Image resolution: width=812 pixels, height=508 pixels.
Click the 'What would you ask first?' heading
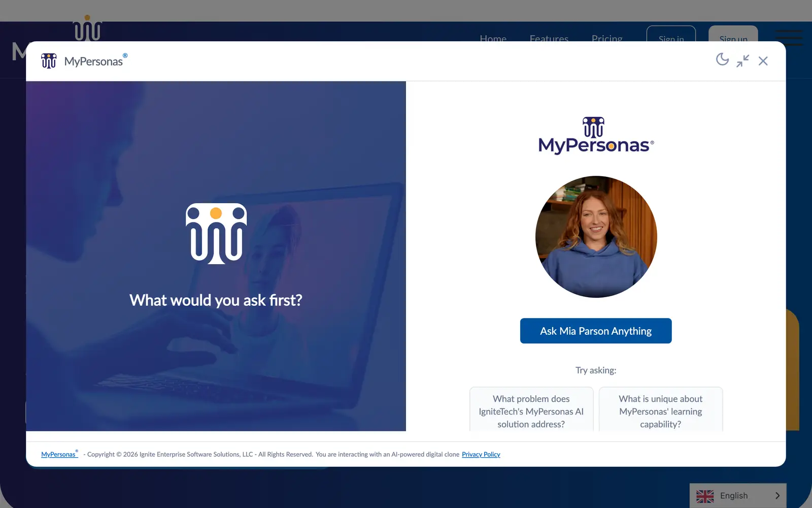[x=216, y=300]
